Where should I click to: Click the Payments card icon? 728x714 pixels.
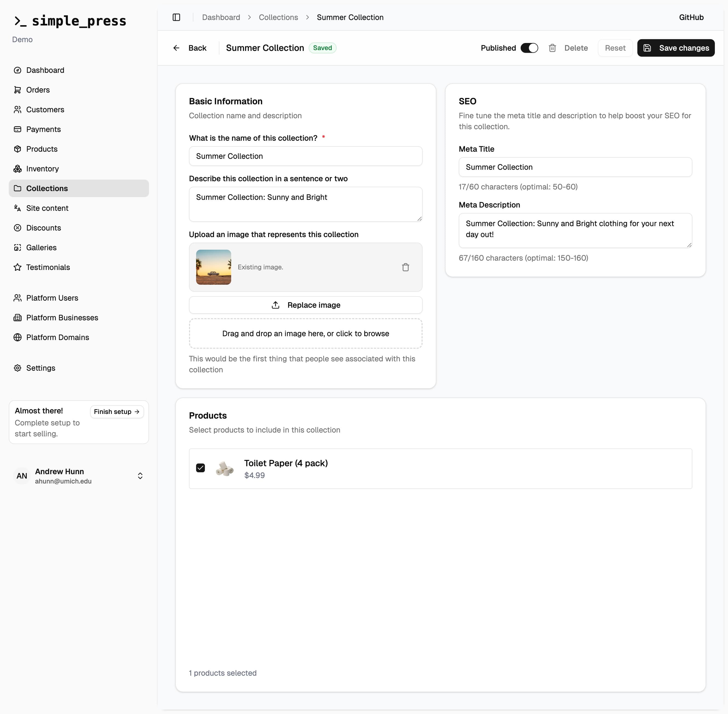coord(18,129)
